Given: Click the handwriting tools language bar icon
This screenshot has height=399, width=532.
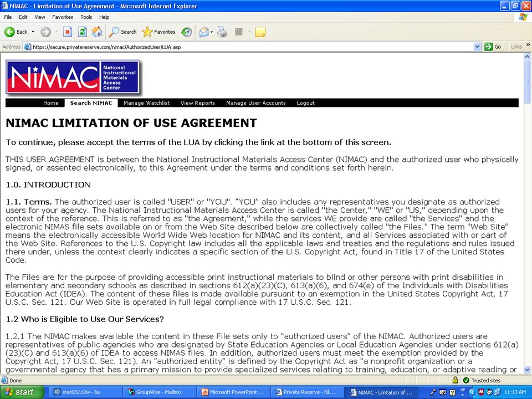Looking at the screenshot, I should click(x=443, y=392).
